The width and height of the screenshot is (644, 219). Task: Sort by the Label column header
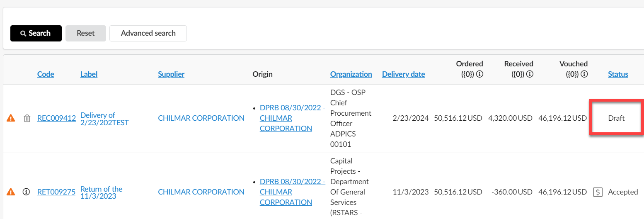89,74
